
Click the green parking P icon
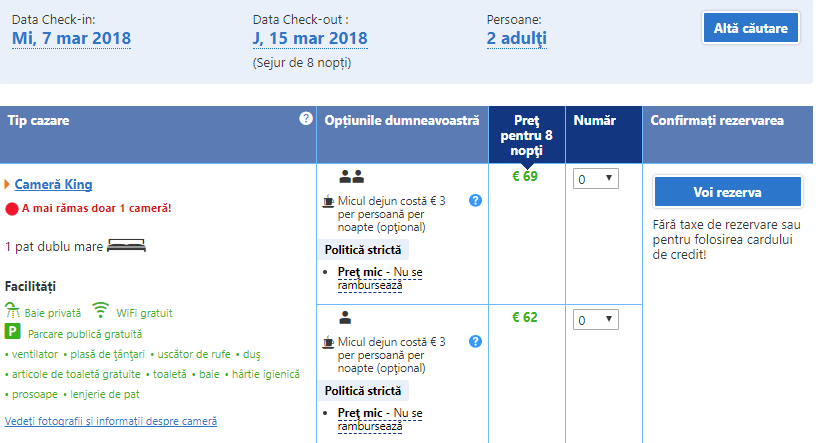(x=13, y=333)
